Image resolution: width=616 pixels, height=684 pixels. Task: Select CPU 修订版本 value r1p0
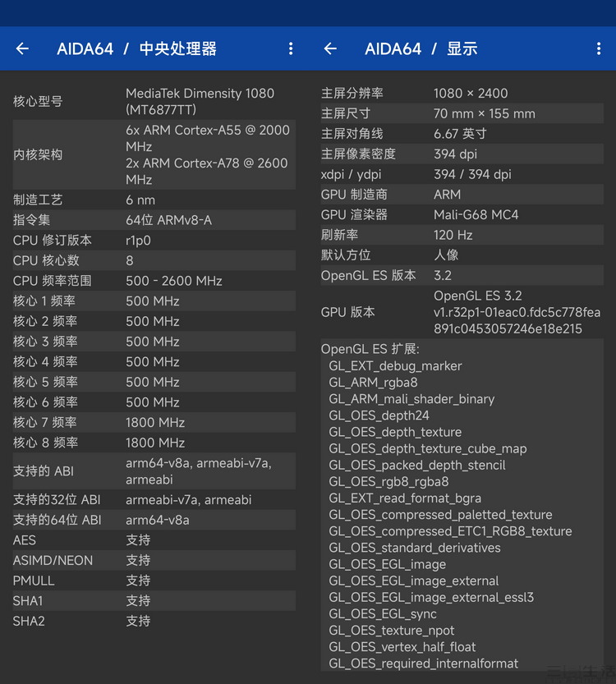(x=138, y=241)
